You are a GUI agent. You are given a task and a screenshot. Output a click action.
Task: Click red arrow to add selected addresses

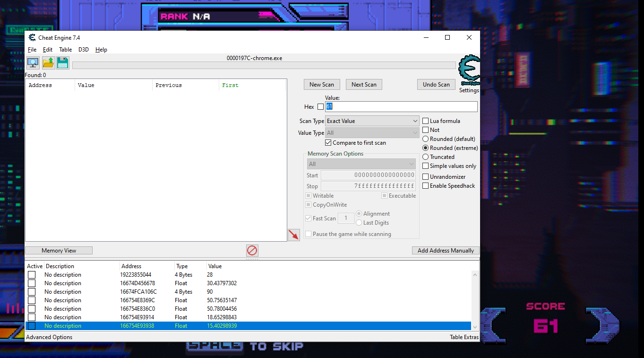tap(293, 235)
